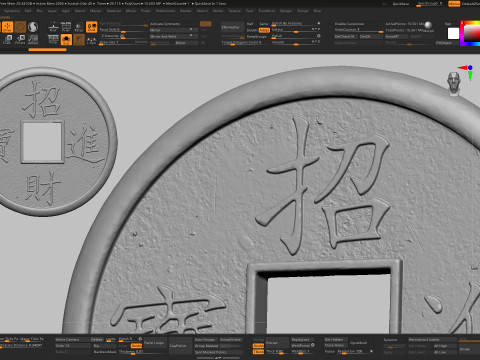
Task: Click the material sphere preview icon
Action: pos(428,25)
